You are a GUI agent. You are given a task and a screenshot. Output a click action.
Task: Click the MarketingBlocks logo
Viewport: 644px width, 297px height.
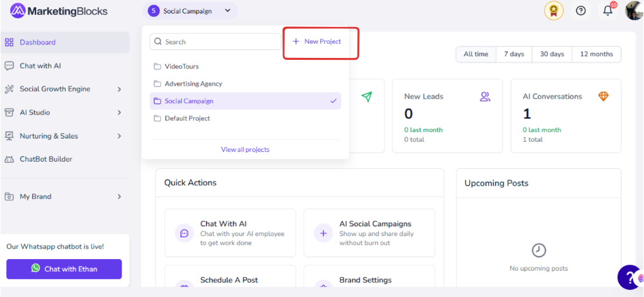59,11
